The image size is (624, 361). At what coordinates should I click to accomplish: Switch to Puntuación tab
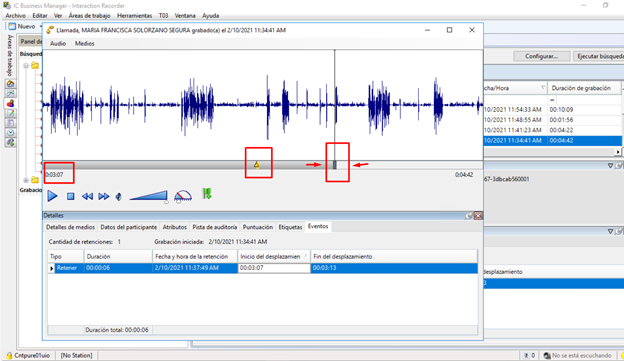258,227
